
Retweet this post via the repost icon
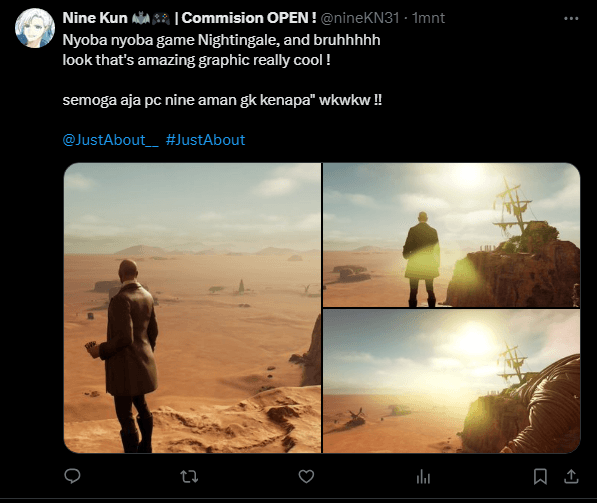(189, 476)
